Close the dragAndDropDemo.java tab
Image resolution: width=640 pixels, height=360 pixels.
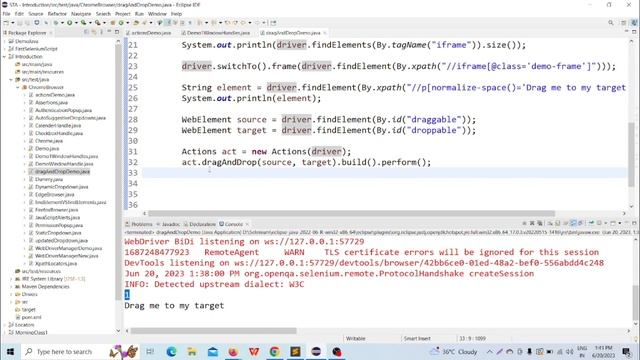pos(325,33)
